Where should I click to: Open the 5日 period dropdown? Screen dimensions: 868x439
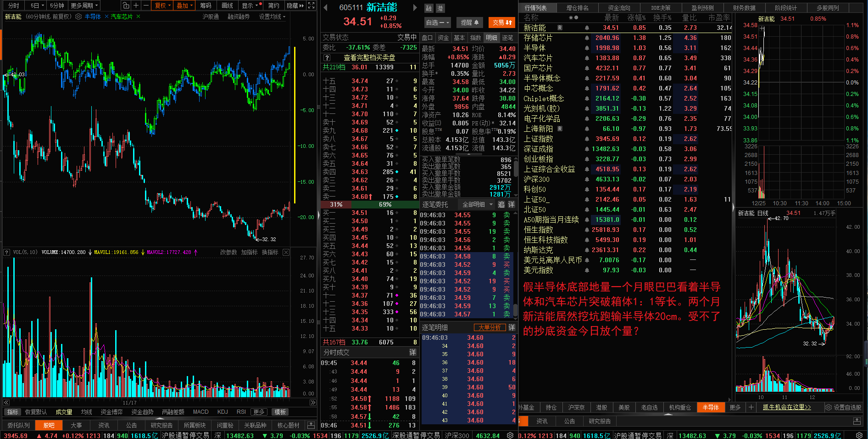37,6
